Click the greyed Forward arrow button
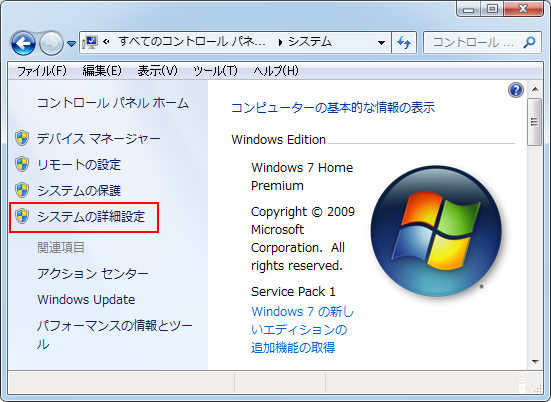The width and height of the screenshot is (551, 402). (x=51, y=43)
